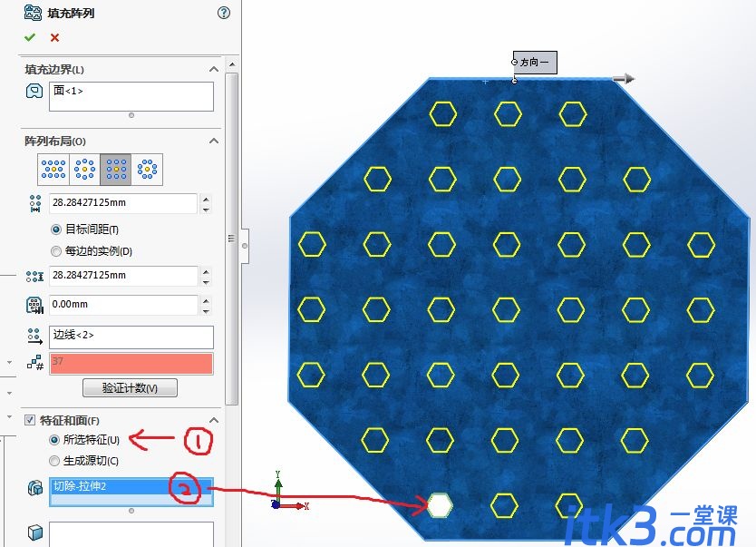Collapse 填充边界 section
The image size is (756, 547).
click(x=214, y=70)
